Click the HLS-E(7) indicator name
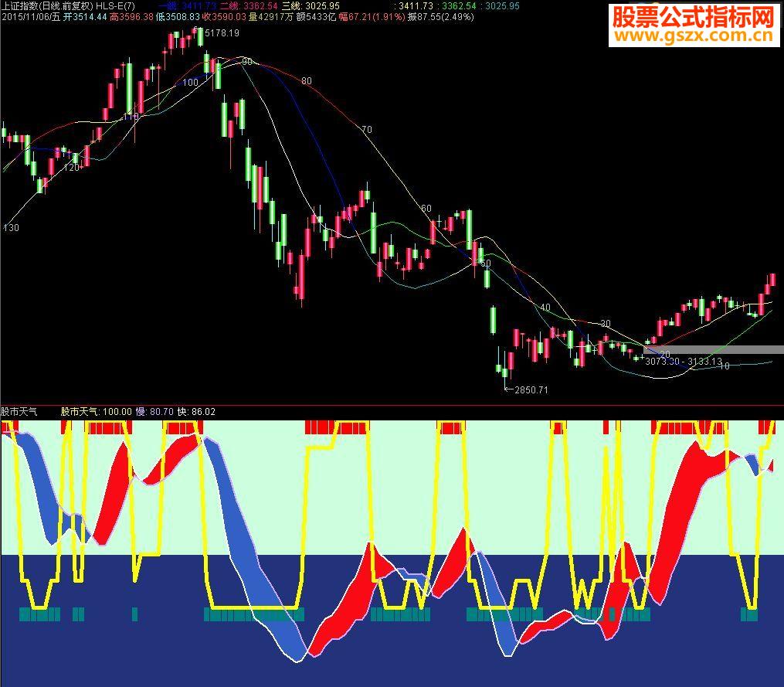Image resolution: width=784 pixels, height=687 pixels. 115,6
